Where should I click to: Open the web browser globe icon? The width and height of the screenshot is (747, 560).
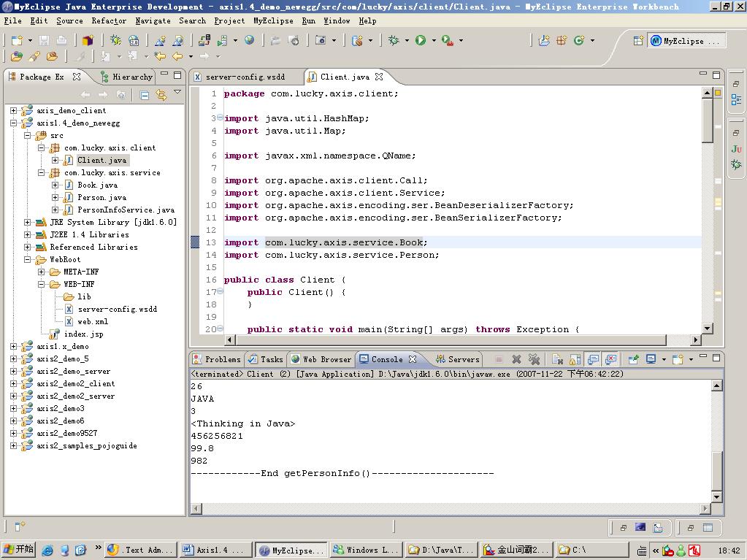250,40
